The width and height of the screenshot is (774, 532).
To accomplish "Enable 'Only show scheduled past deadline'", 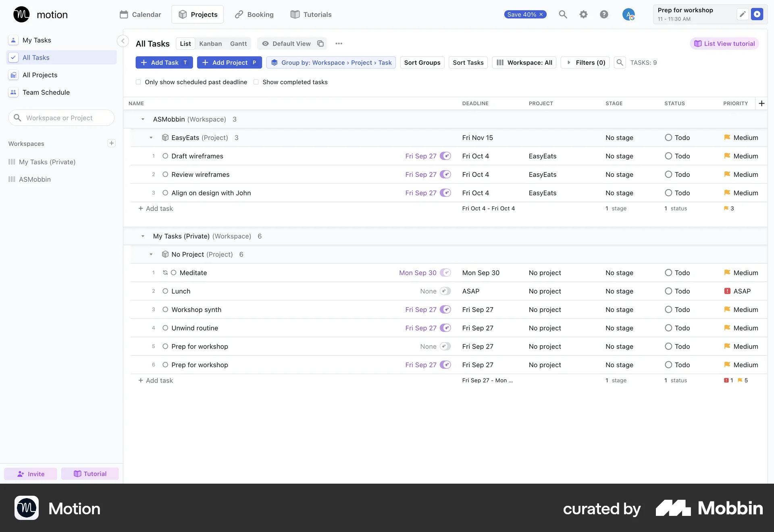I will (x=138, y=82).
